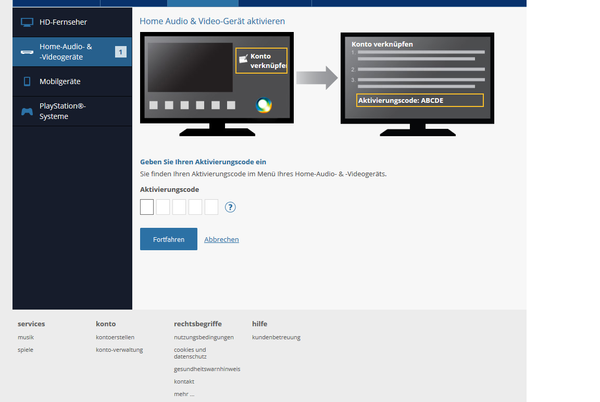Open the musik footer link
This screenshot has height=402, width=600.
tap(26, 337)
